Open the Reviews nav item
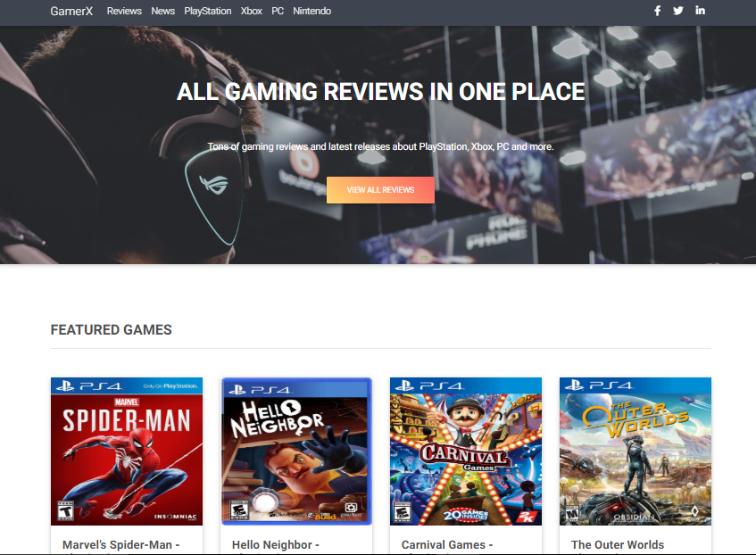 [124, 11]
